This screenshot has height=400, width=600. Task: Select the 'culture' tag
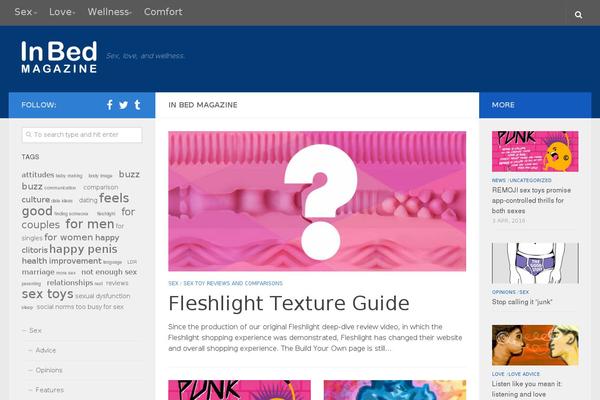tap(36, 199)
